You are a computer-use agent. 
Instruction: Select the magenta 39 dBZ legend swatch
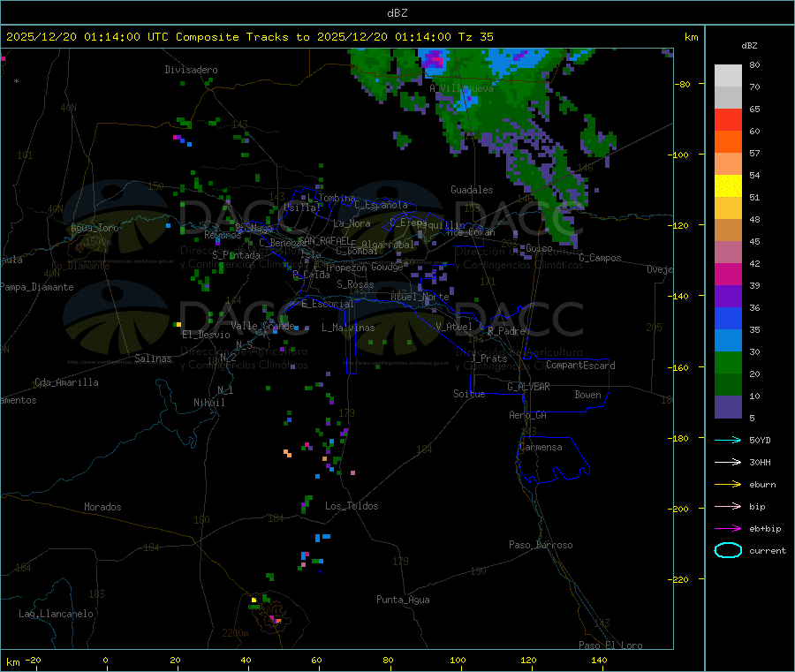point(728,274)
